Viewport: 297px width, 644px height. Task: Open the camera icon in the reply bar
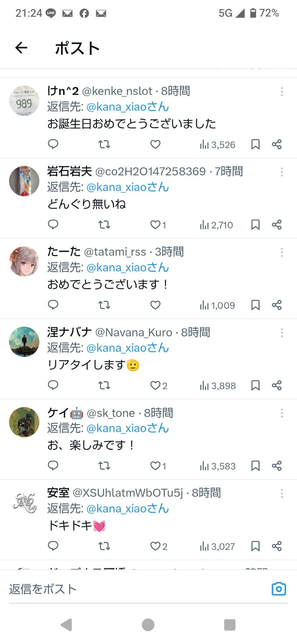(279, 589)
